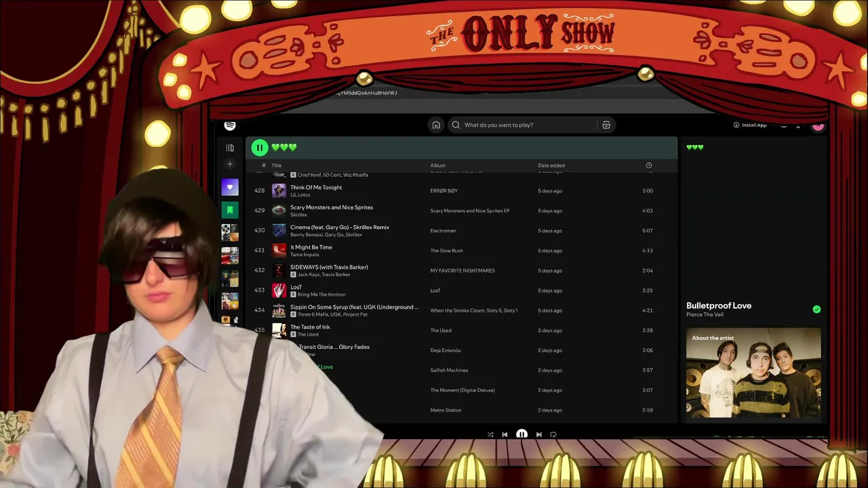This screenshot has height=488, width=868.
Task: Click The Taste of Ink cover art
Action: [x=279, y=330]
